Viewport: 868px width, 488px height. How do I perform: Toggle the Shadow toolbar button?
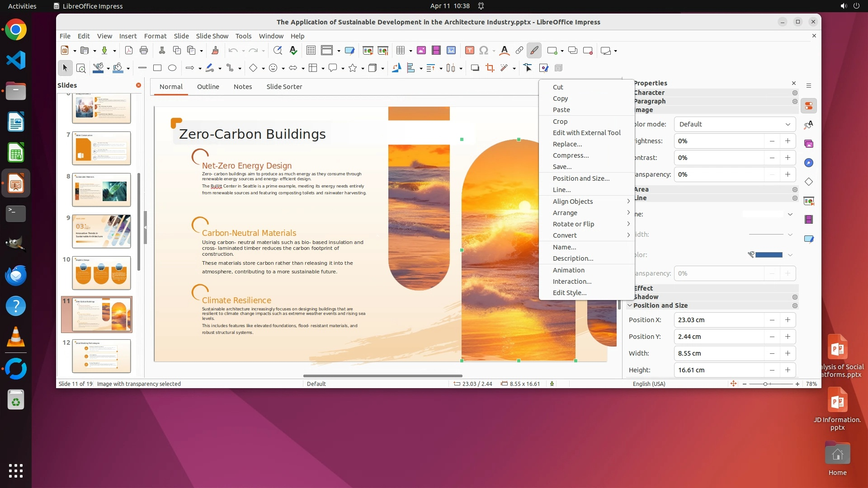475,68
